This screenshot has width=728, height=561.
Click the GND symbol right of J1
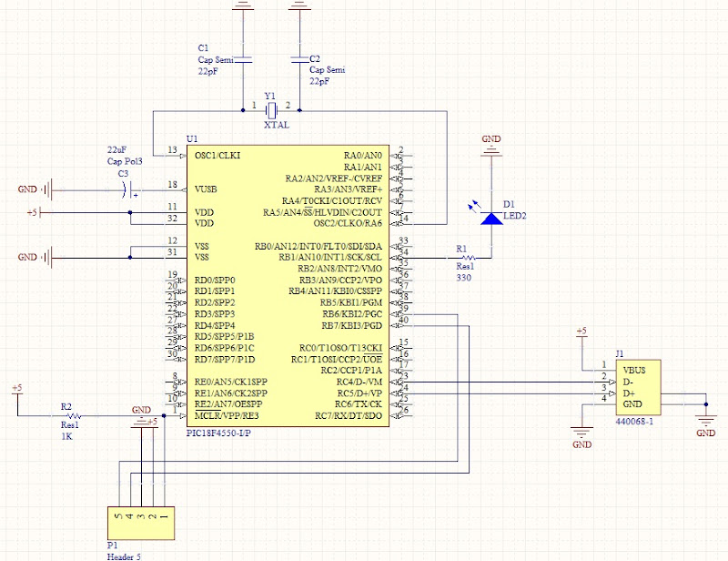point(705,422)
